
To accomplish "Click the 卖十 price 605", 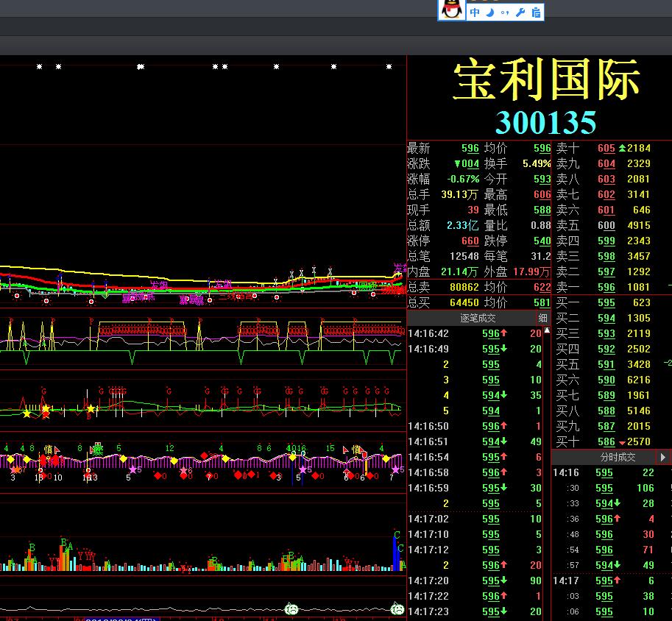I will click(606, 149).
